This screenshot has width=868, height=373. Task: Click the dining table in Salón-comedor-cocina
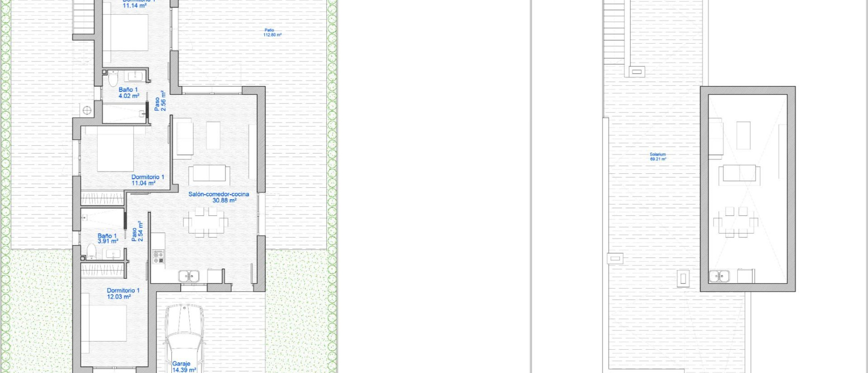tap(206, 222)
